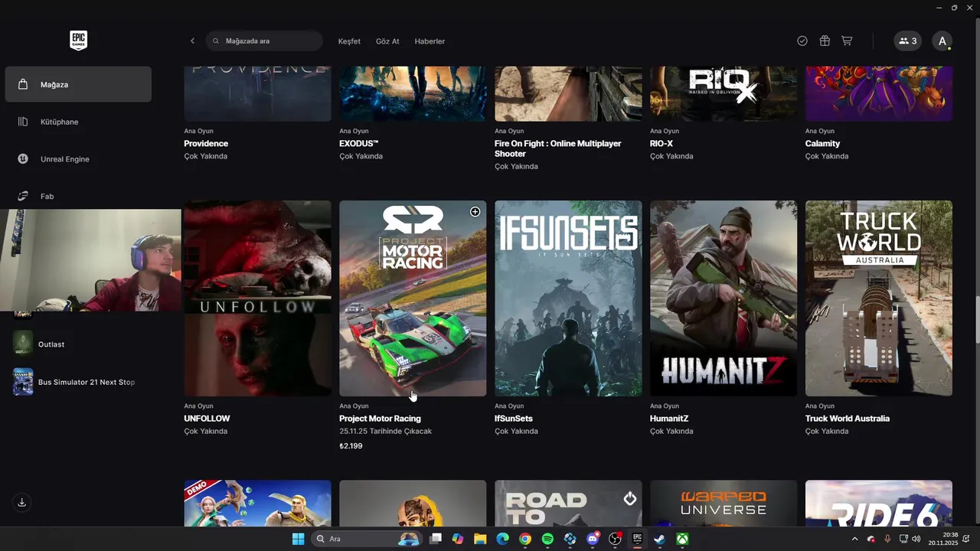
Task: Click the taskbar search box Ara
Action: point(368,539)
